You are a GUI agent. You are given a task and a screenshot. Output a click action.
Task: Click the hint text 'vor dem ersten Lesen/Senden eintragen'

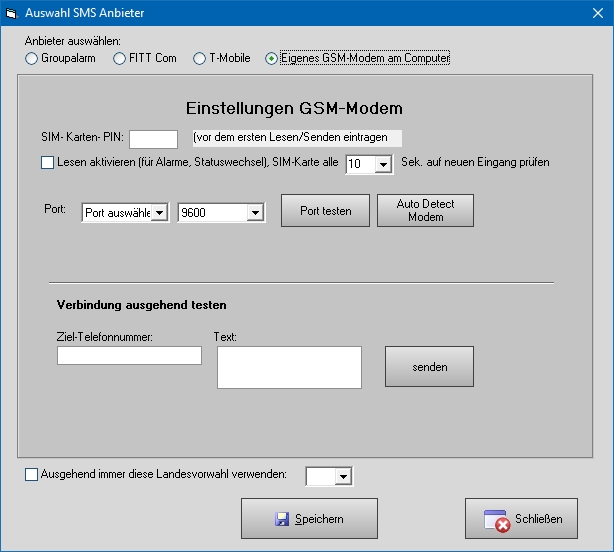click(290, 137)
